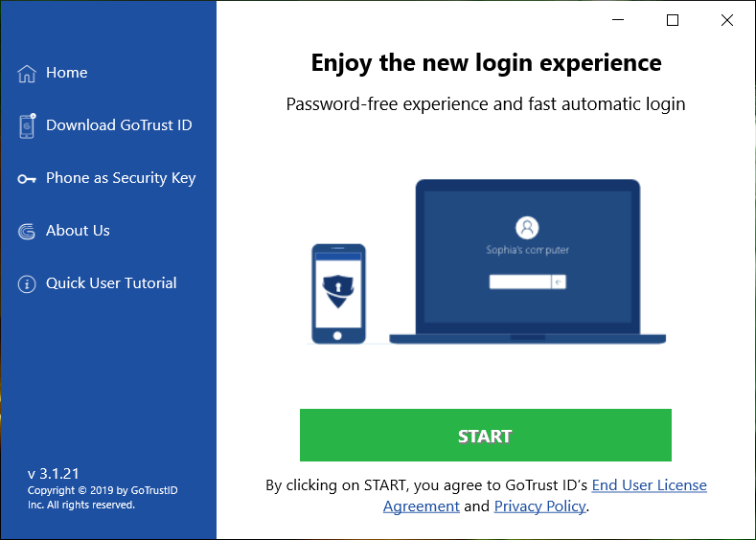
Task: Click the password field in the laptop illustration
Action: coord(520,281)
